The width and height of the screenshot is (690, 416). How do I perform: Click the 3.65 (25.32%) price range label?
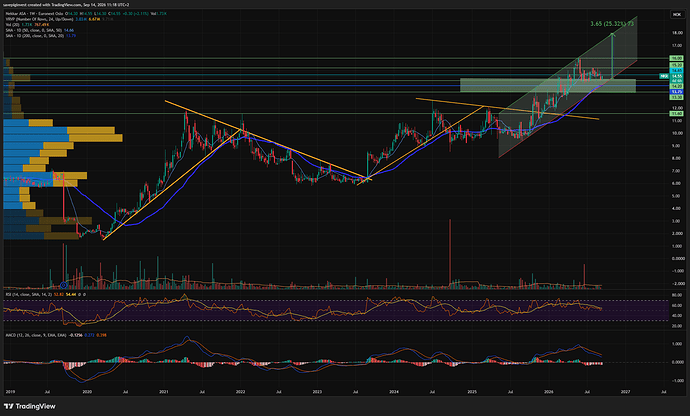pos(612,24)
